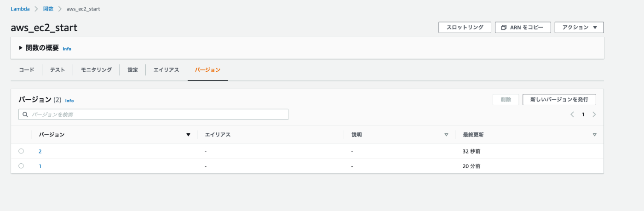644x211 pixels.
Task: Focus the バージョンを検索 search field
Action: [x=153, y=114]
